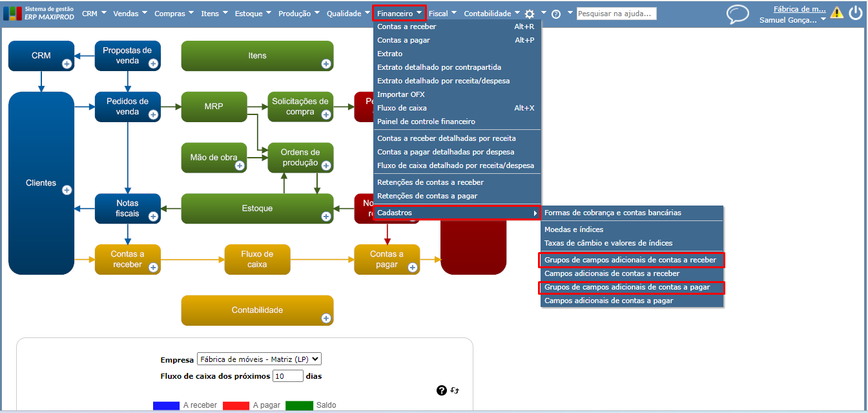Click the power logout icon
The height and width of the screenshot is (413, 868).
tap(856, 14)
